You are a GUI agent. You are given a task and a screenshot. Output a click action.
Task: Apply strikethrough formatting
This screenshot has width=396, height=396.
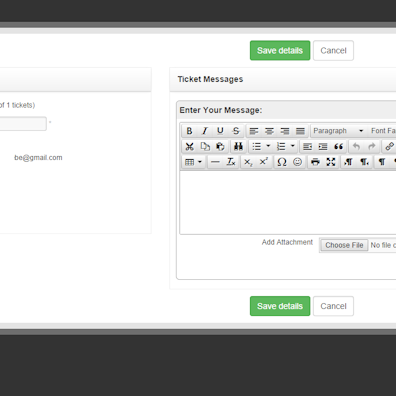[x=236, y=131]
